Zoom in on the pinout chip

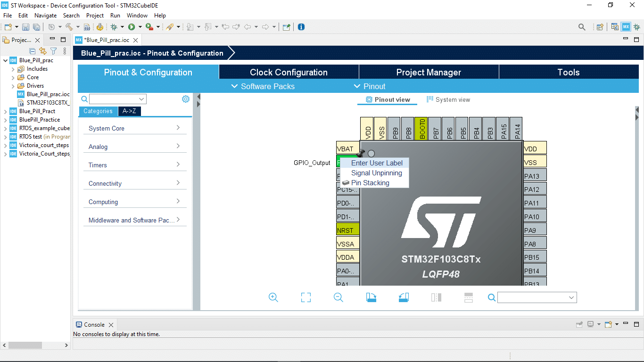tap(273, 297)
